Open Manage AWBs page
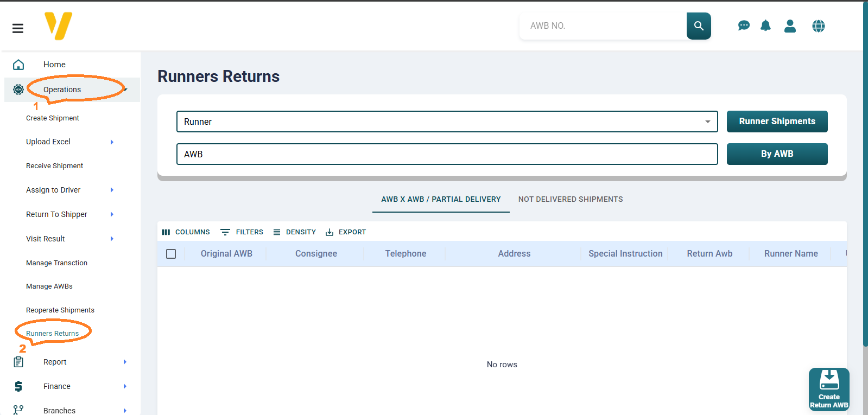 click(49, 286)
